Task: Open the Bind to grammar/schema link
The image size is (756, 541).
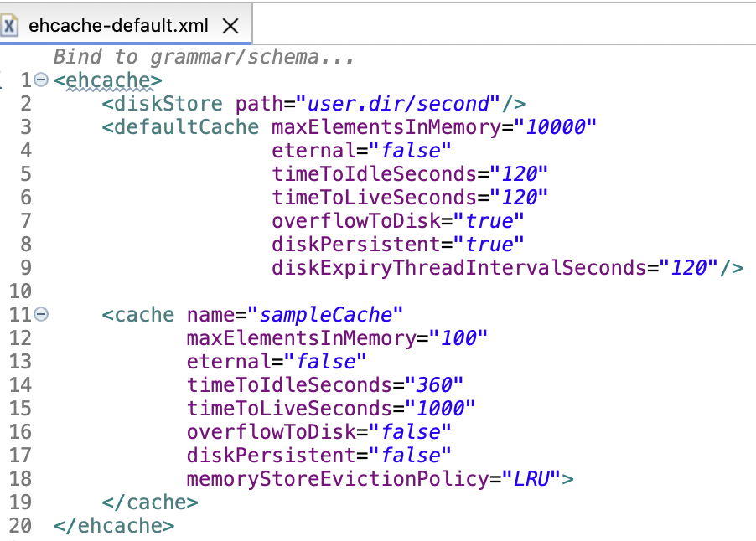Action: [205, 57]
